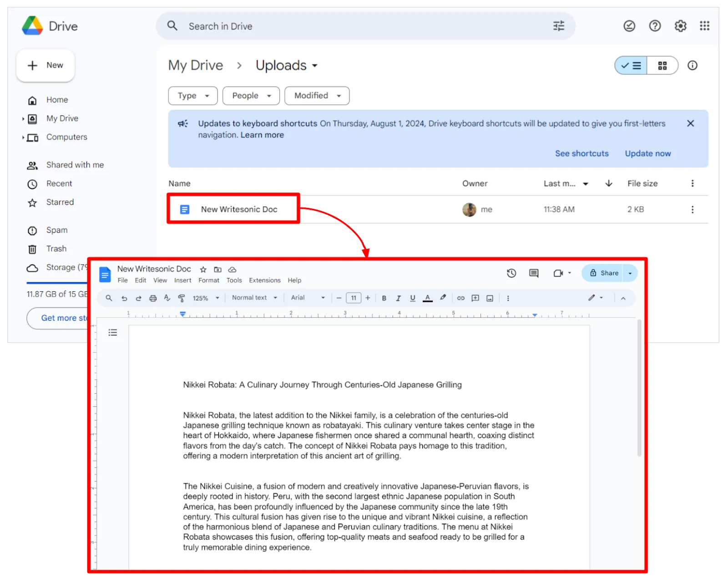Image resolution: width=728 pixels, height=582 pixels.
Task: Open the Normal text style dropdown
Action: click(254, 298)
